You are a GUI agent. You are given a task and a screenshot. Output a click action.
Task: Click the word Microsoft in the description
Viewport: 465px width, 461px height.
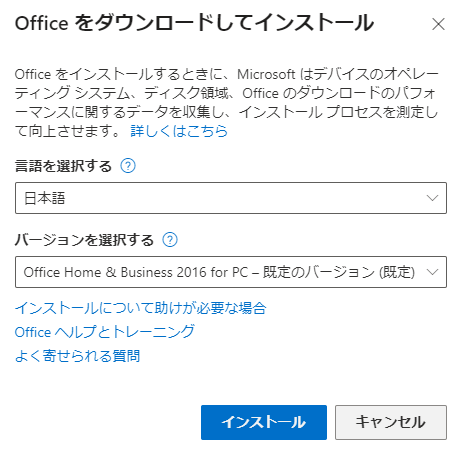pyautogui.click(x=266, y=74)
